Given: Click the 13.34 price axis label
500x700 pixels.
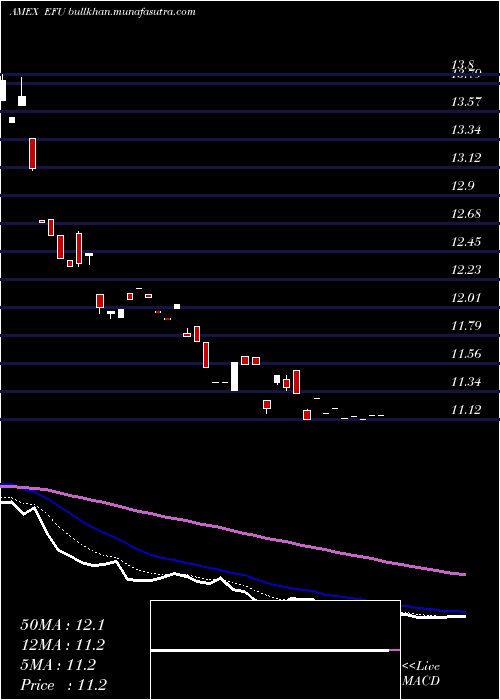Looking at the screenshot, I should pyautogui.click(x=467, y=130).
